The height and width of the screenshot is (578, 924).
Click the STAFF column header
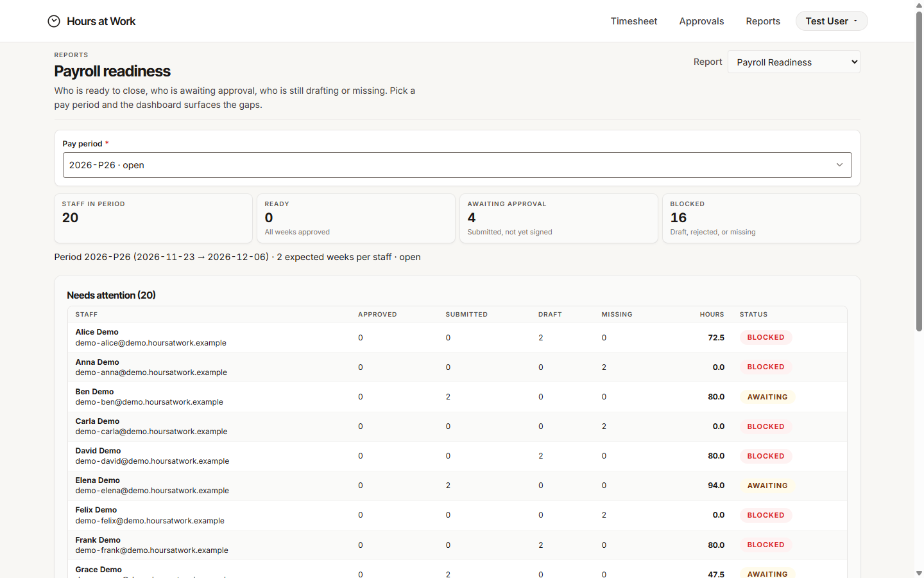click(x=87, y=315)
